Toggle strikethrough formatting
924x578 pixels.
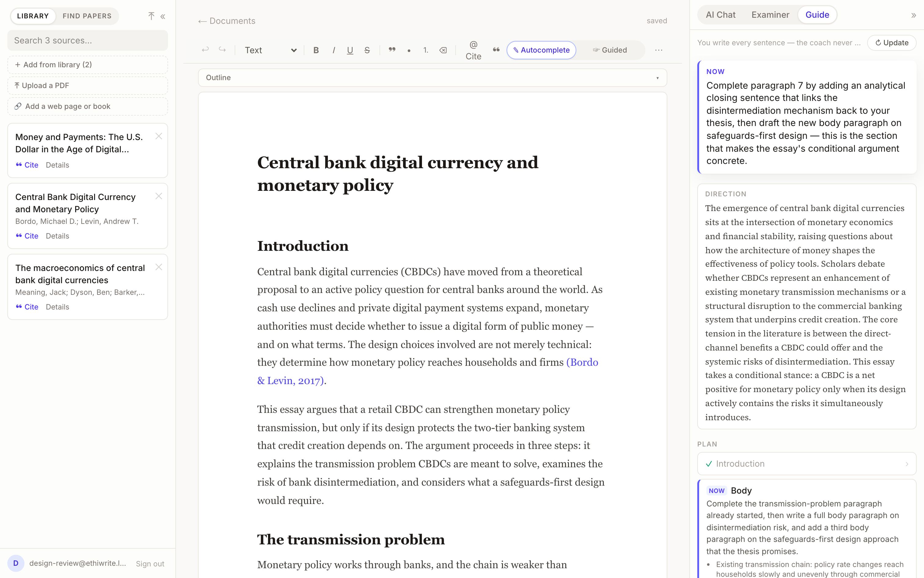pyautogui.click(x=367, y=50)
